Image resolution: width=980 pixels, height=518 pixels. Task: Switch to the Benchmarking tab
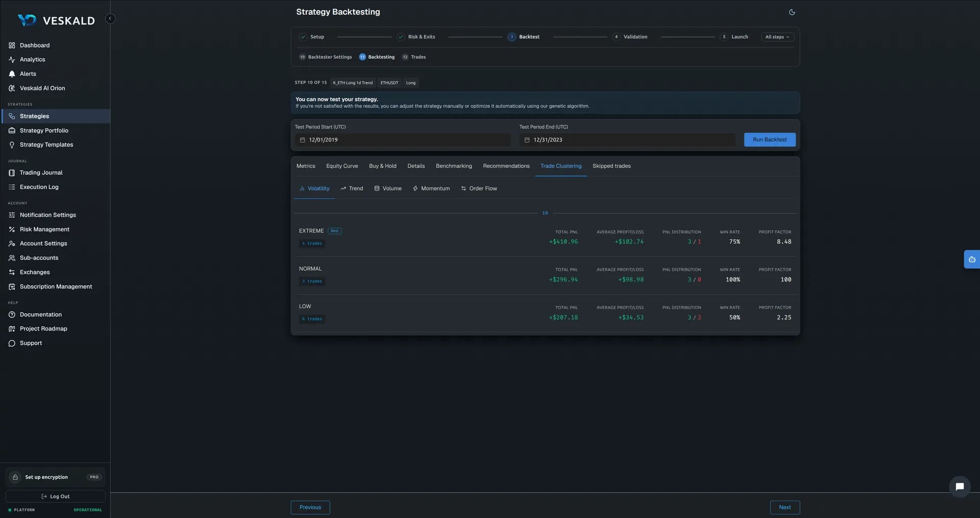click(x=454, y=166)
